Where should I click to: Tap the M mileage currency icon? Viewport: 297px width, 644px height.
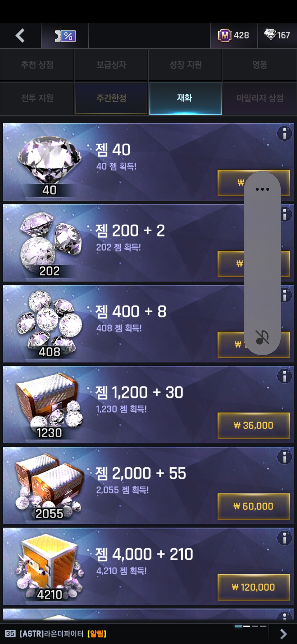pos(225,36)
